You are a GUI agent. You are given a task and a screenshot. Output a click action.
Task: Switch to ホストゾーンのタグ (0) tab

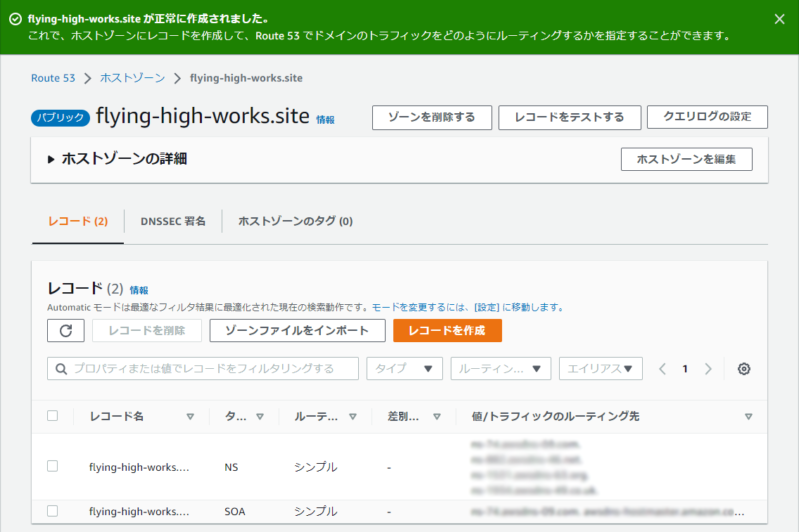tap(295, 221)
